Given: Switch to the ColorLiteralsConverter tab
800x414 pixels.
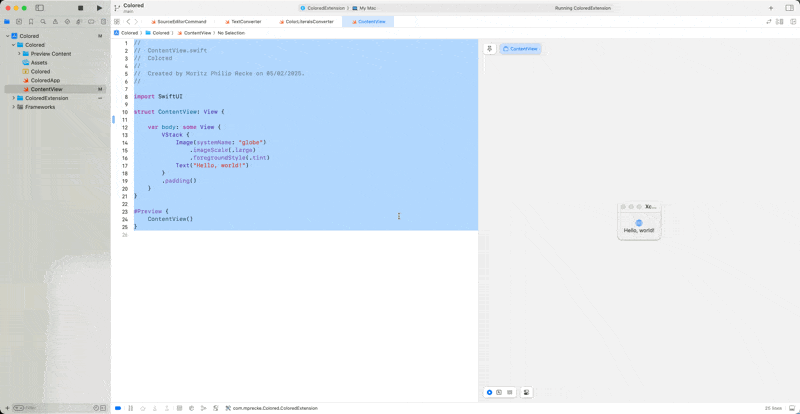Looking at the screenshot, I should [x=307, y=21].
